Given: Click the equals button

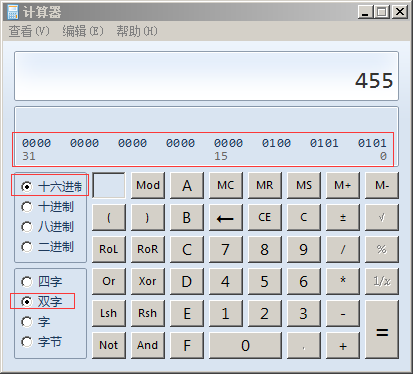Looking at the screenshot, I should tap(382, 329).
